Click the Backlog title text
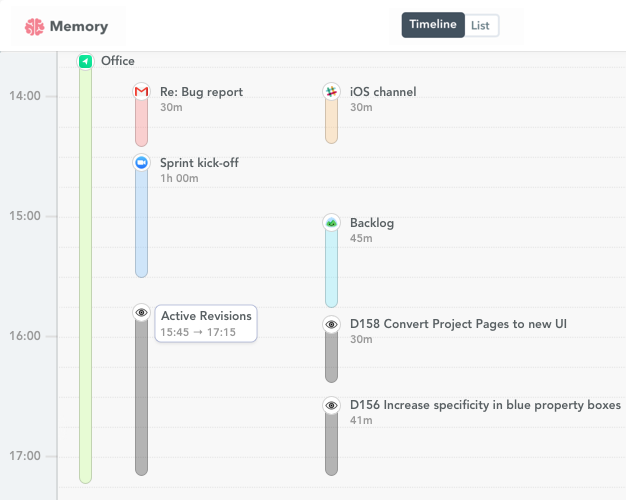The image size is (626, 500). pos(372,223)
